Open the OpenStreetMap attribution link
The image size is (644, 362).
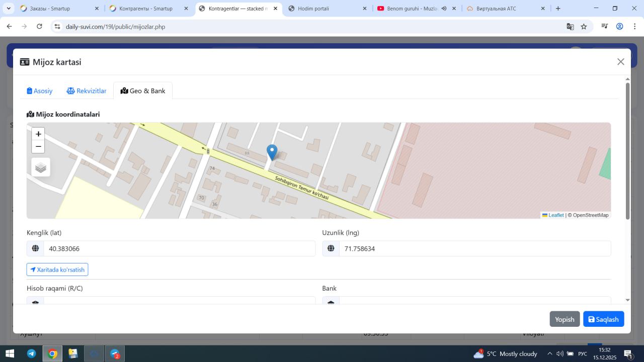pyautogui.click(x=590, y=215)
